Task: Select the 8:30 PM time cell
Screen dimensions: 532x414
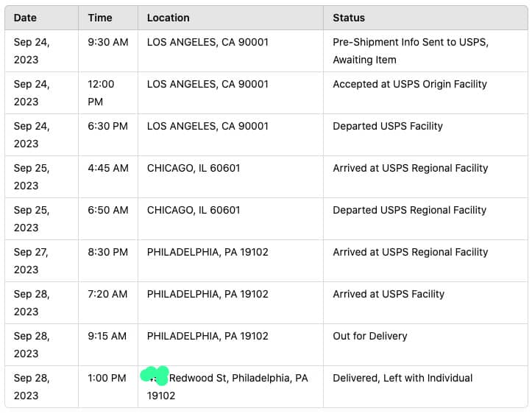Action: 107,252
